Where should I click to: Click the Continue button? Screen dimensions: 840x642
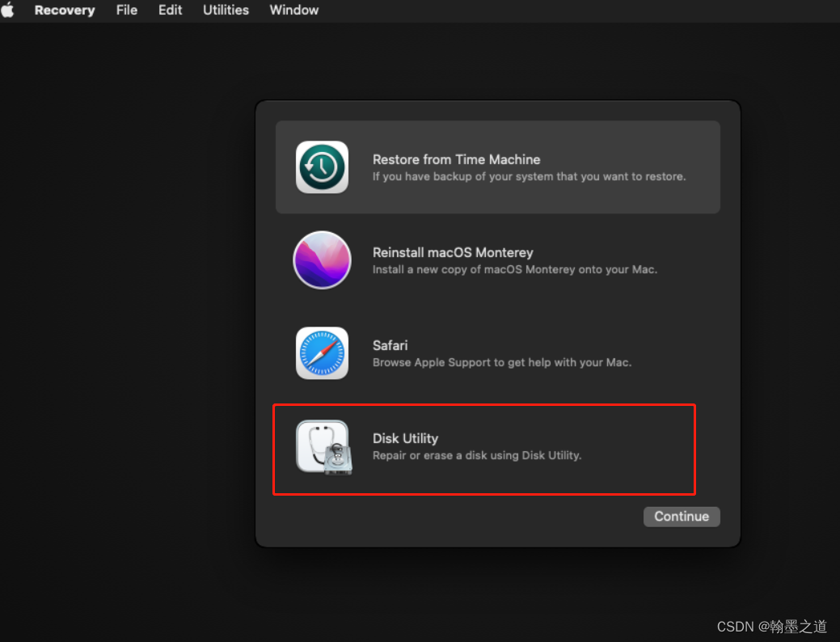click(682, 517)
